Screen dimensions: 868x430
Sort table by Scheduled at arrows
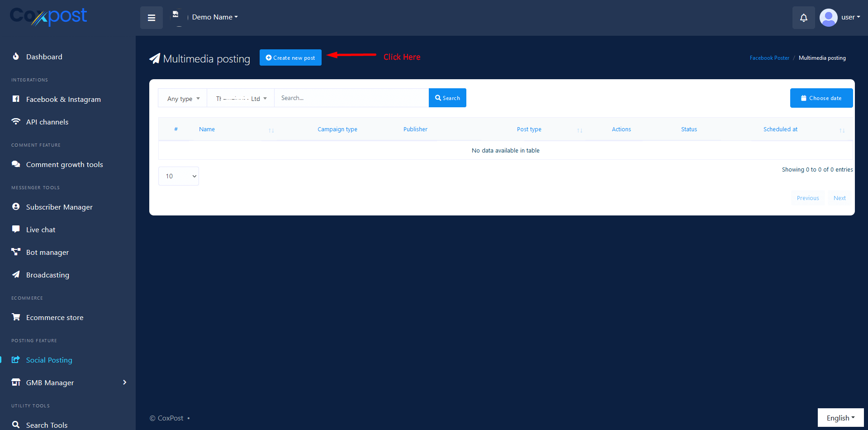coord(842,130)
